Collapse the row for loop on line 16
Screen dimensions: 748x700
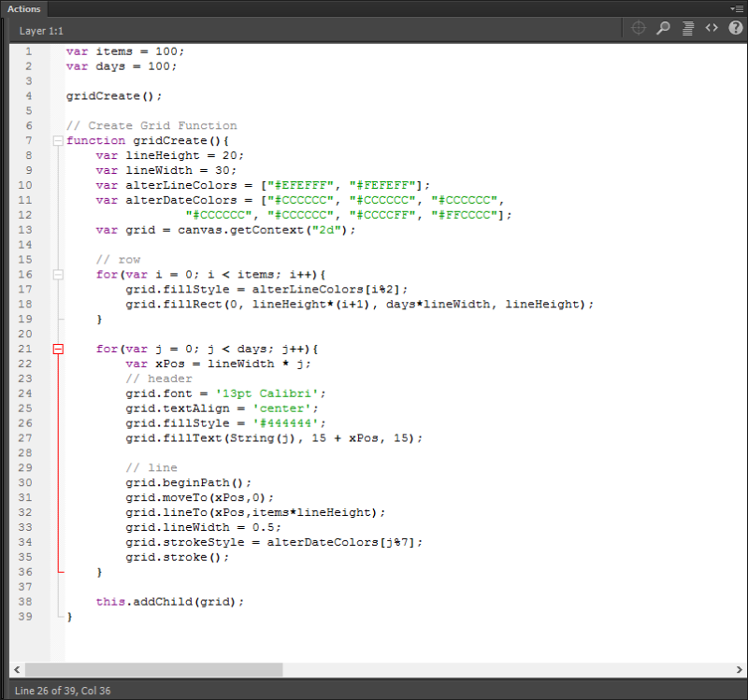tap(58, 274)
